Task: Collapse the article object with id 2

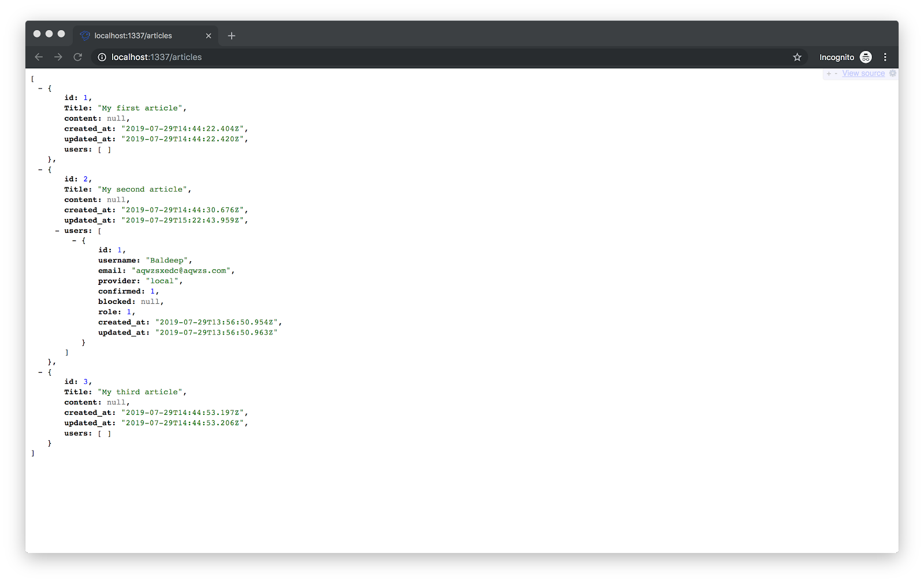Action: pos(40,170)
